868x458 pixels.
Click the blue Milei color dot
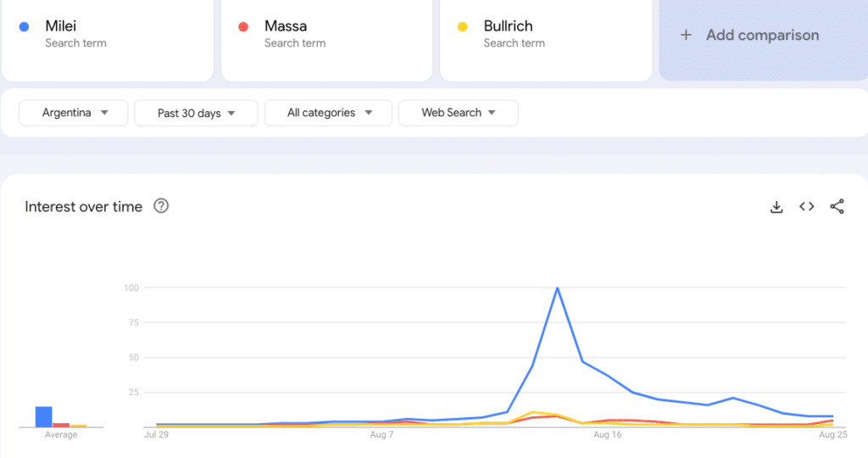tap(25, 27)
